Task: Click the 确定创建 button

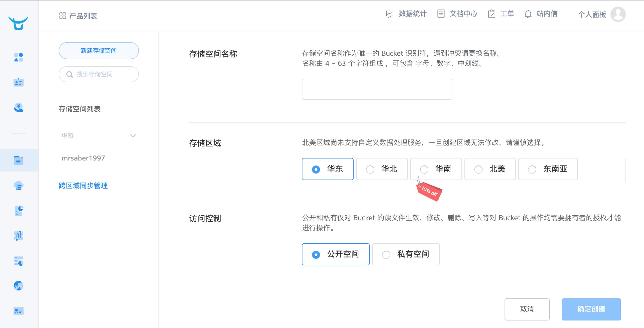Action: pos(591,309)
